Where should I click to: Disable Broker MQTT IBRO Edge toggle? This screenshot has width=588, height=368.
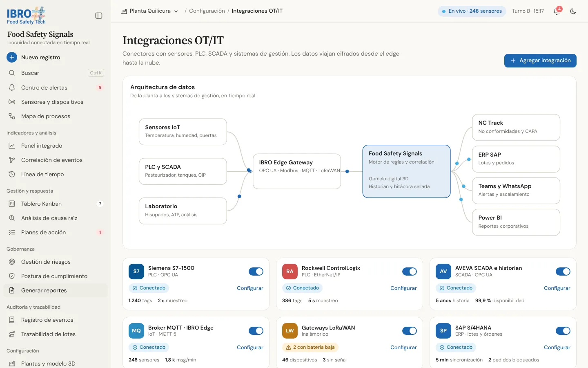[x=256, y=331]
